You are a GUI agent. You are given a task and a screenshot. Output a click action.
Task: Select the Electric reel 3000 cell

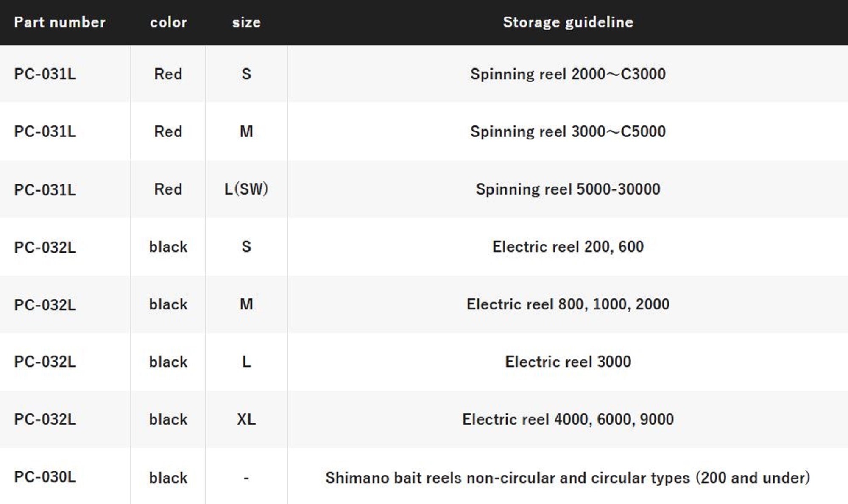568,362
